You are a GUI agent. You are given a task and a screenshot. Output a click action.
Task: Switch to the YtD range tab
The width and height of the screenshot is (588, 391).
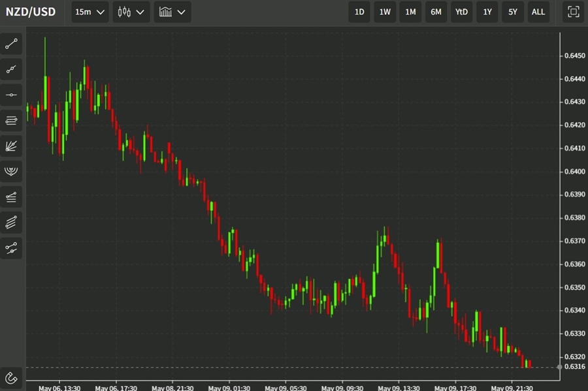(x=461, y=12)
